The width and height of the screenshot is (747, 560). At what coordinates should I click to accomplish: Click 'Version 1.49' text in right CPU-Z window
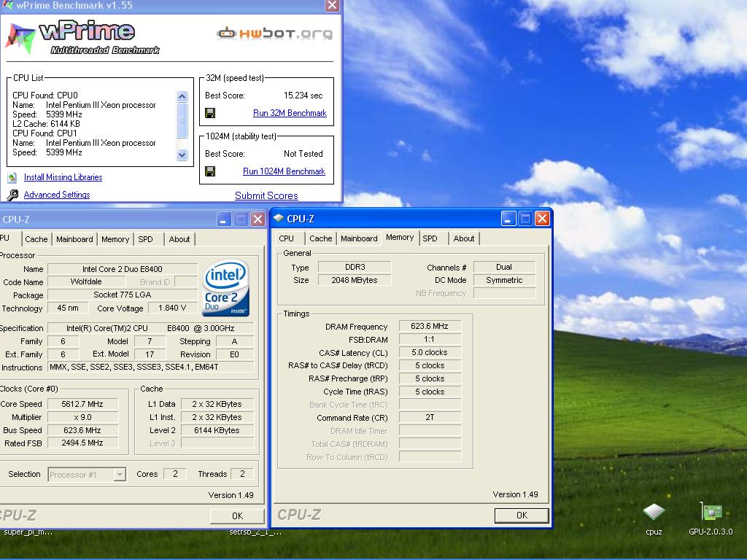pyautogui.click(x=515, y=494)
